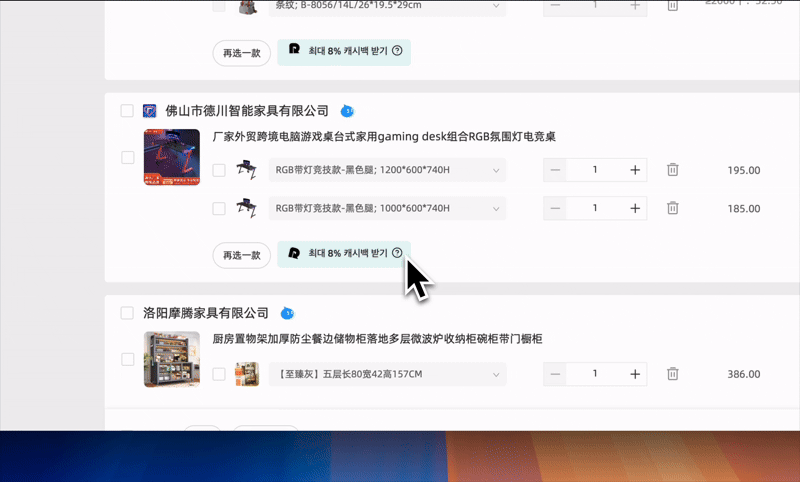Delete the 1200*600*740H desk item via trash icon
The height and width of the screenshot is (482, 800).
coord(673,170)
